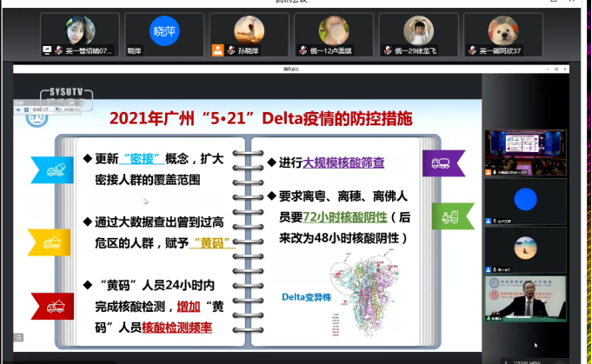The width and height of the screenshot is (592, 364).
Task: Open the 俄一12卢美琪 participant tile
Action: click(332, 32)
